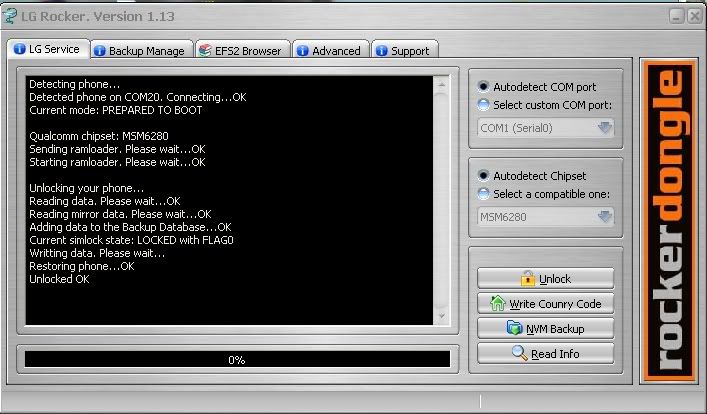The height and width of the screenshot is (414, 707).
Task: Go to the Advanced tab
Action: [x=330, y=51]
